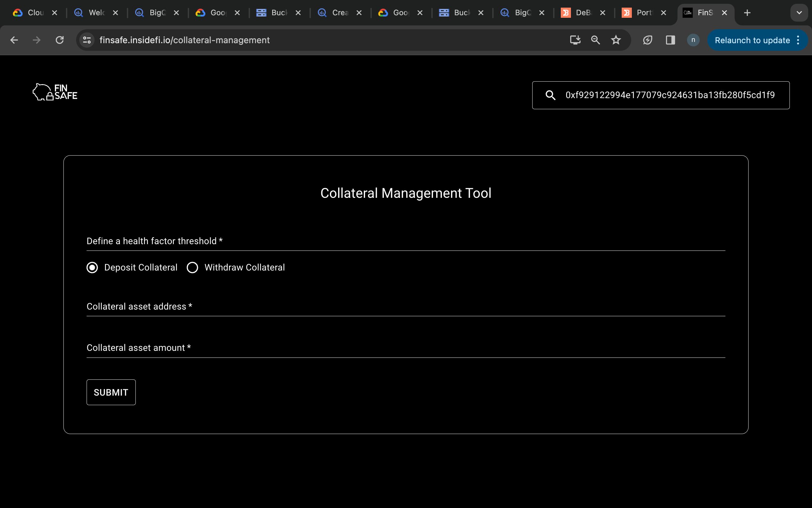
Task: Open site information controls in address bar
Action: tap(87, 40)
